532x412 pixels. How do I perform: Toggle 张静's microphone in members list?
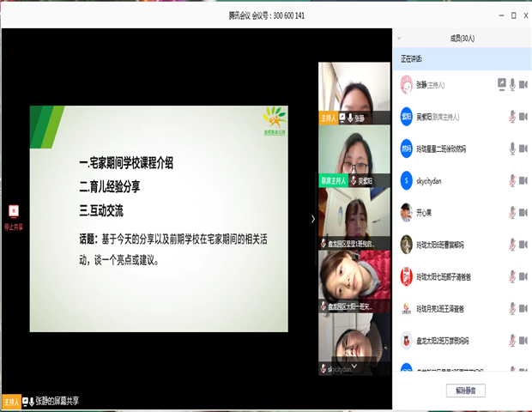click(x=512, y=84)
